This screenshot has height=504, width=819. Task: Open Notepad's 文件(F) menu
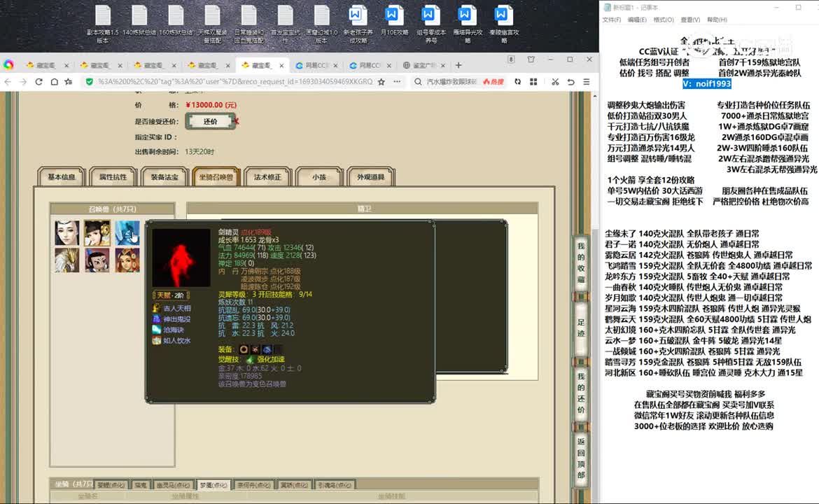(x=612, y=20)
